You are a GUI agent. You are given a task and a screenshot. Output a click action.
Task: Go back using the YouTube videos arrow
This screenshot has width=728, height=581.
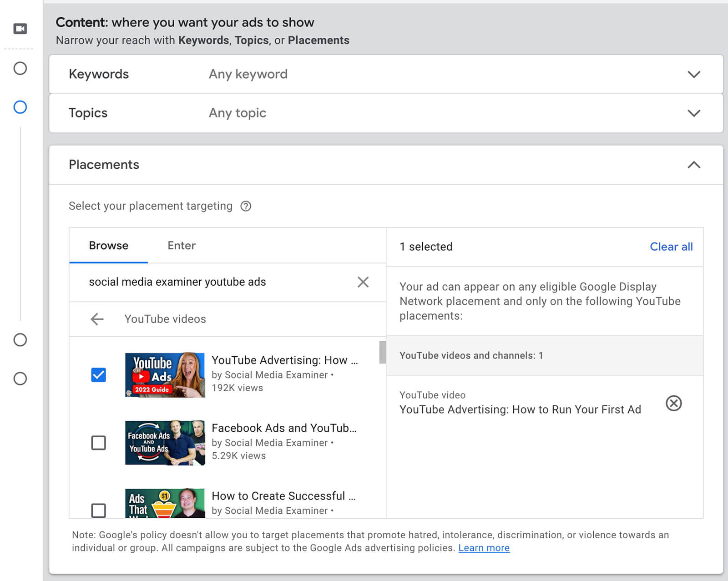(97, 319)
